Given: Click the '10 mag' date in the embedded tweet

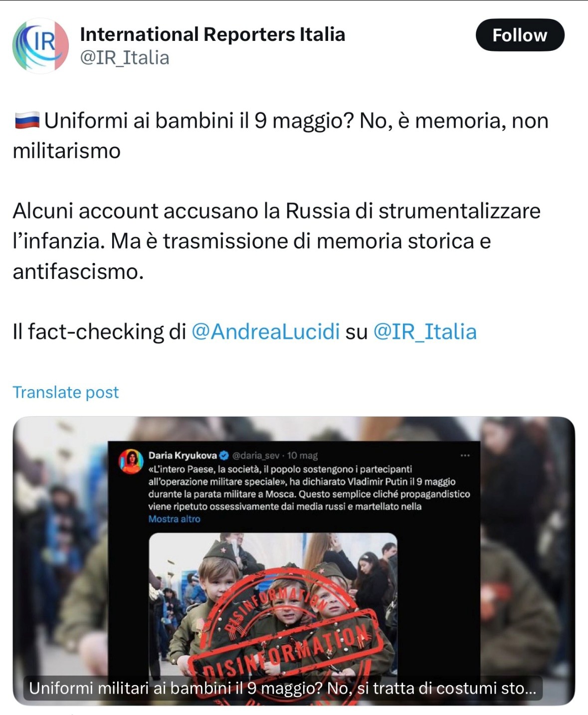Looking at the screenshot, I should pyautogui.click(x=302, y=455).
